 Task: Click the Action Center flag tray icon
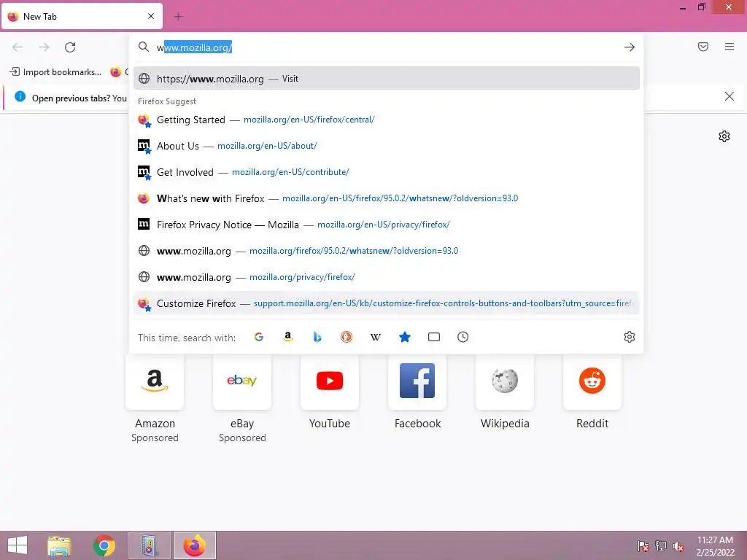[x=643, y=546]
